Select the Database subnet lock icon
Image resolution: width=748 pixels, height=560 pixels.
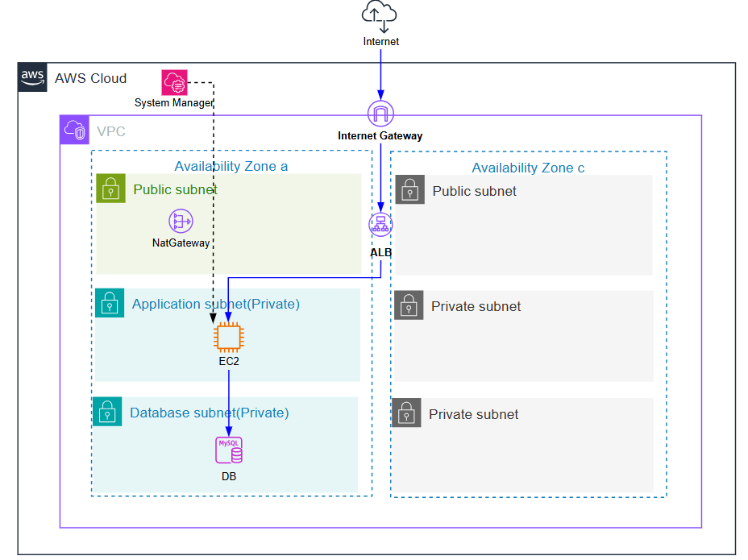106,413
